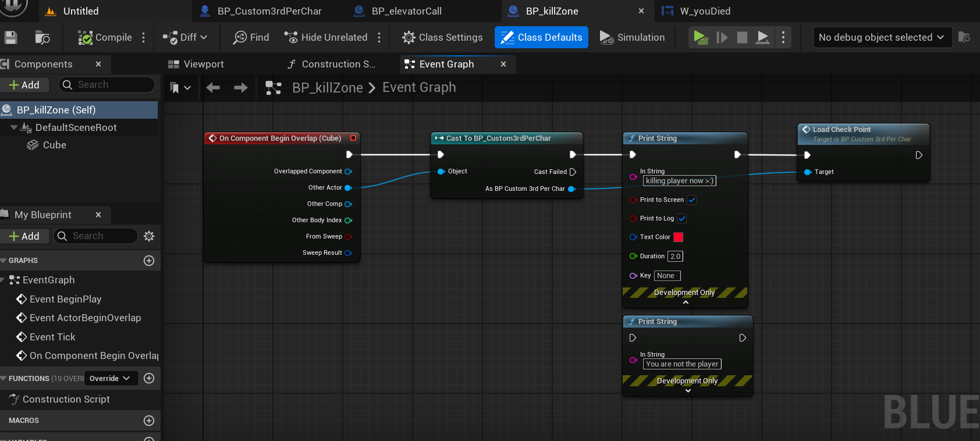Screen dimensions: 980x441
Task: Add new graph with plus icon
Action: 149,261
